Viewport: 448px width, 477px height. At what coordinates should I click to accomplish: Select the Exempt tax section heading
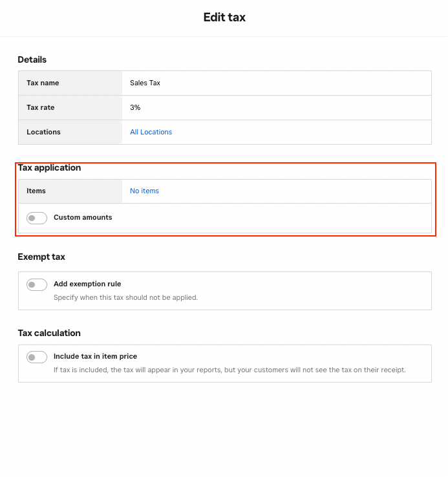[41, 257]
